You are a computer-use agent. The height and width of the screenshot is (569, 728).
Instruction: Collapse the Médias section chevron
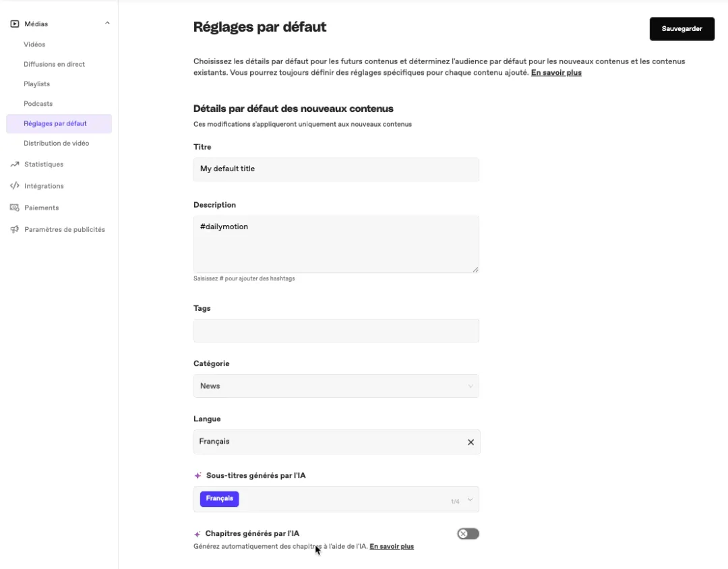click(107, 23)
